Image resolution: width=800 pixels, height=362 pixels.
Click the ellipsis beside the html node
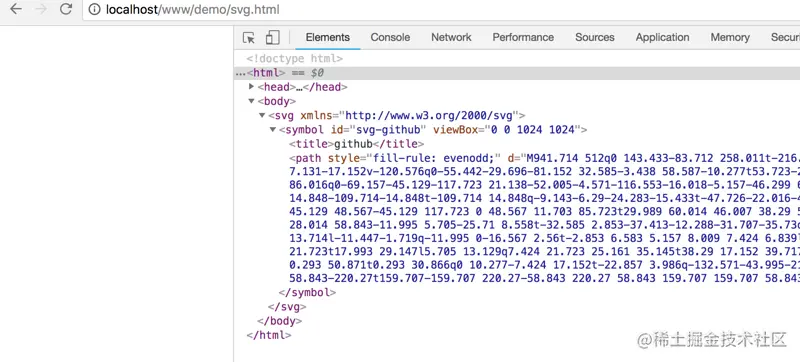(241, 73)
